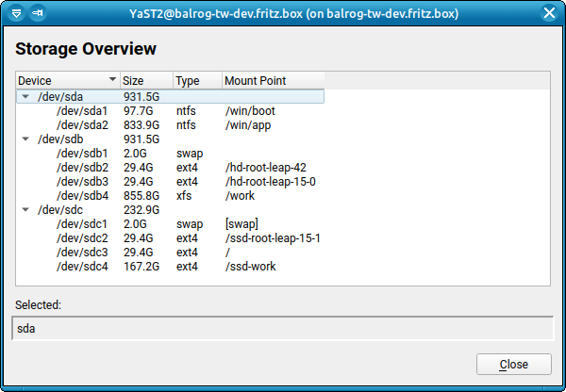Collapse the /dev/sdc tree node
Screen dimensions: 566x392
tap(25, 209)
